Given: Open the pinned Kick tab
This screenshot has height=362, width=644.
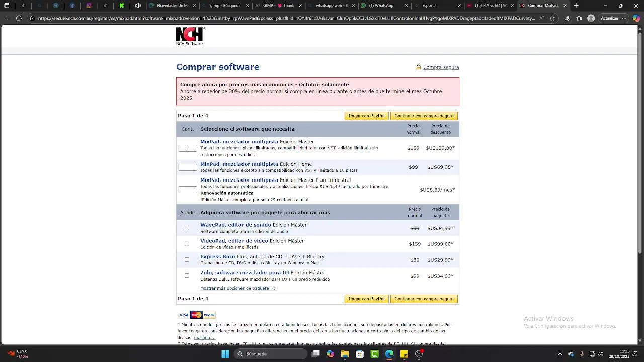Looking at the screenshot, I should tap(122, 6).
